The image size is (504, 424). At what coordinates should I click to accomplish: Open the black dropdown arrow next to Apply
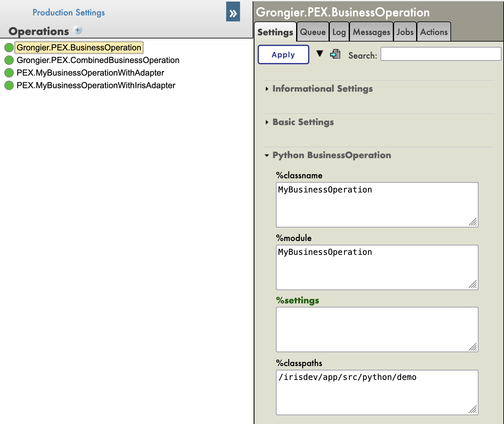pyautogui.click(x=320, y=54)
